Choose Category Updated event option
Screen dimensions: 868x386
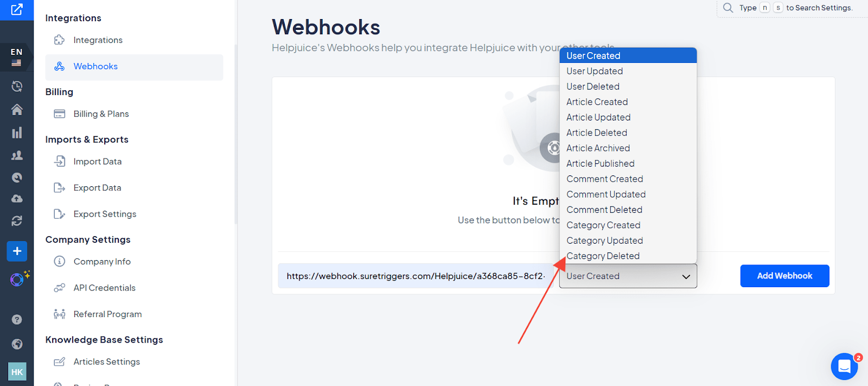click(x=628, y=241)
